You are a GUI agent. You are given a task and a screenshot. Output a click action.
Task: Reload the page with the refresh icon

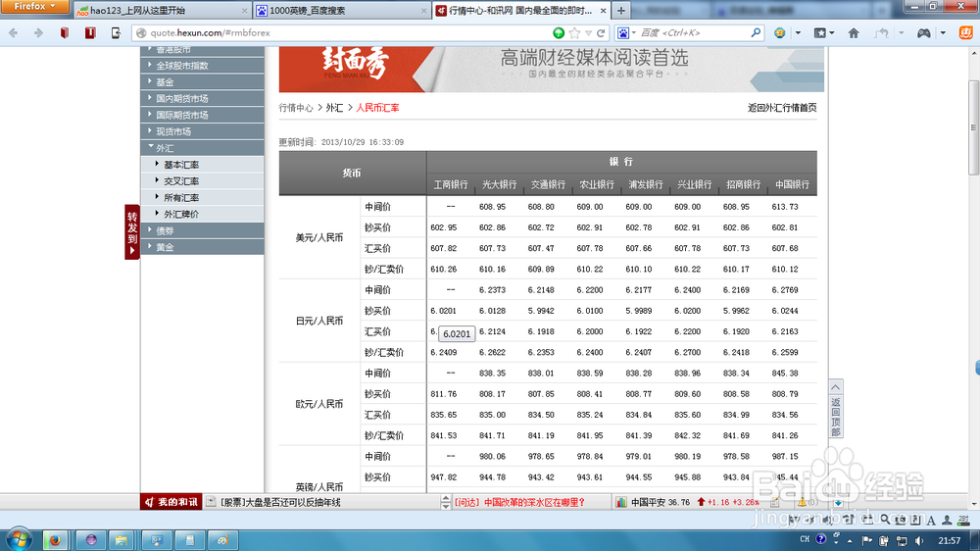tap(601, 32)
